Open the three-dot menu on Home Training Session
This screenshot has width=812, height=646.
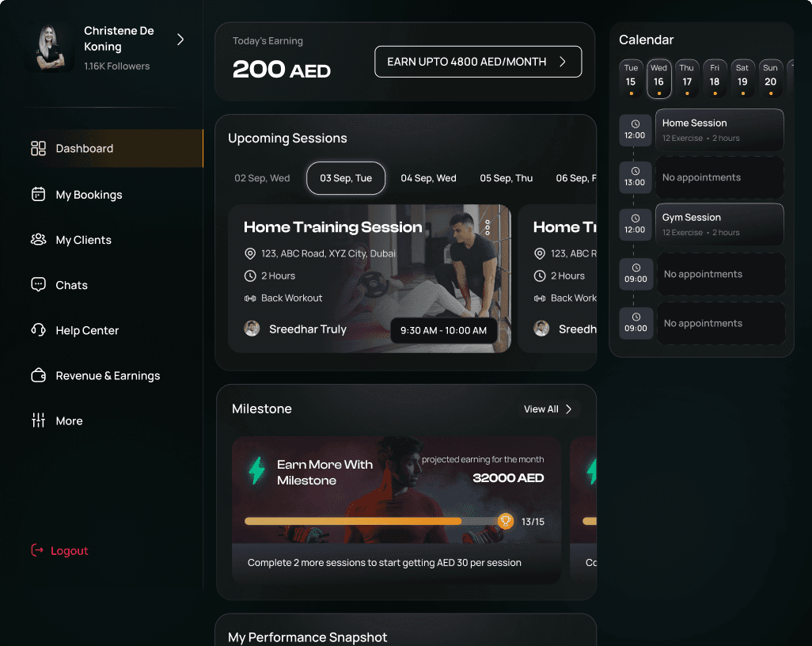click(488, 227)
